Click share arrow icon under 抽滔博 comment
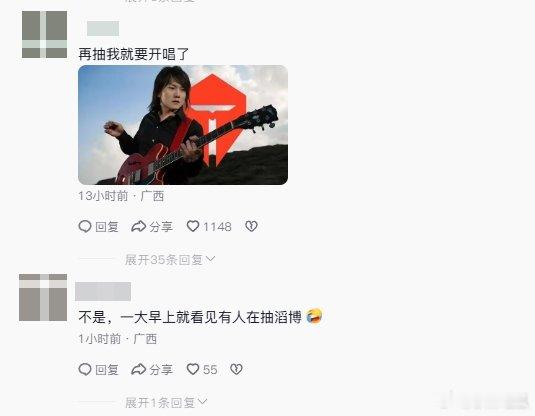535x416 pixels. pos(139,369)
